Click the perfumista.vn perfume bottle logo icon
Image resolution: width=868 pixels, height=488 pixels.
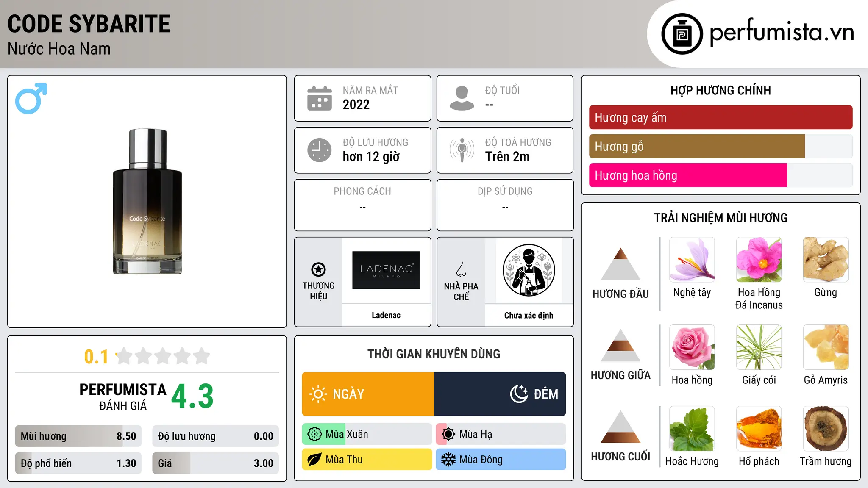click(682, 34)
